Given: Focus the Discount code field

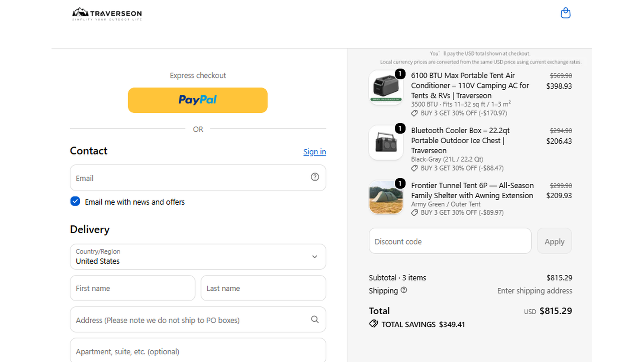Looking at the screenshot, I should coord(450,241).
